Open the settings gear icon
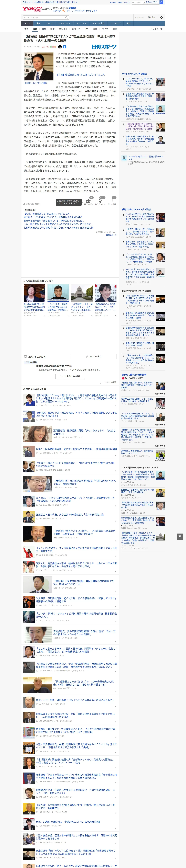The image size is (186, 868). click(161, 18)
